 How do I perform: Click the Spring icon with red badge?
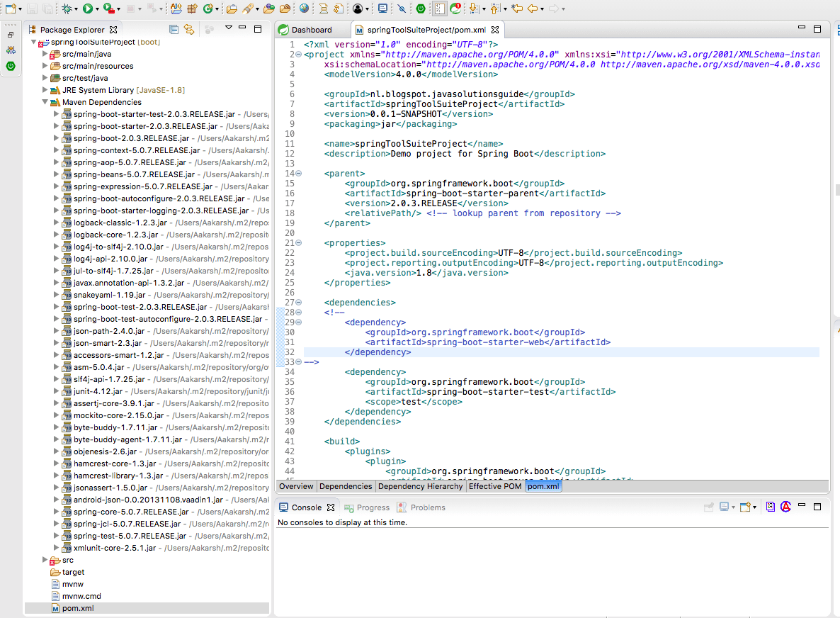[x=456, y=9]
